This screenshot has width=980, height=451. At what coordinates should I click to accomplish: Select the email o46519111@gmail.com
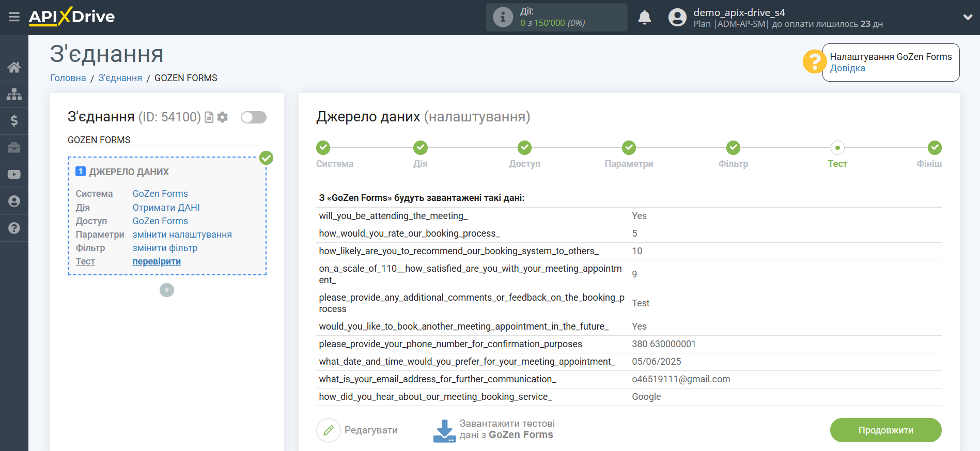[681, 379]
